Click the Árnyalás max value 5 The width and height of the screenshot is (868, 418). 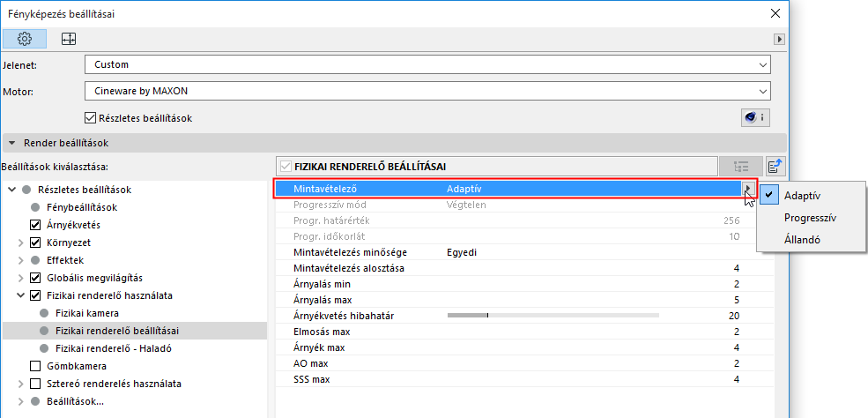click(x=737, y=300)
